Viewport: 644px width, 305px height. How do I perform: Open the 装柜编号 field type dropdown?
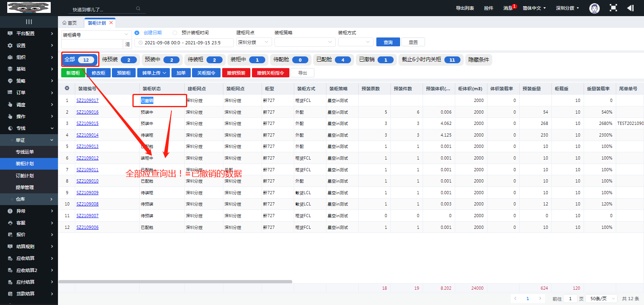(x=96, y=35)
